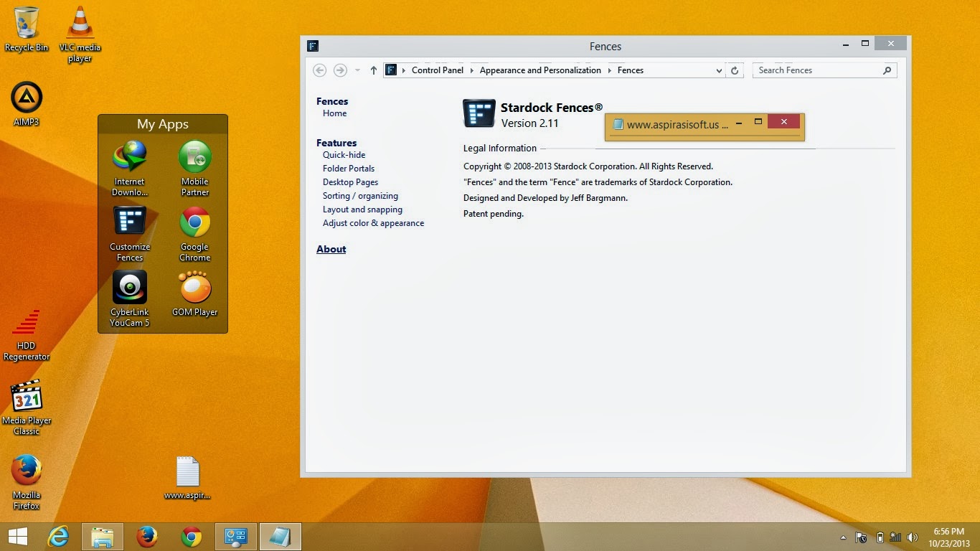
Task: Open network signal tray icon
Action: [895, 537]
